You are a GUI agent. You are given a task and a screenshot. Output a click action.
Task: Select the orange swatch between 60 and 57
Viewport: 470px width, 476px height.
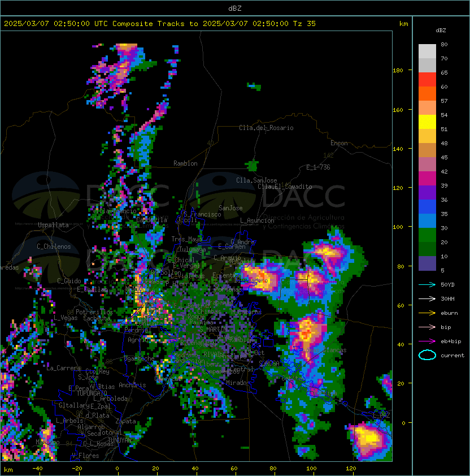pyautogui.click(x=427, y=93)
